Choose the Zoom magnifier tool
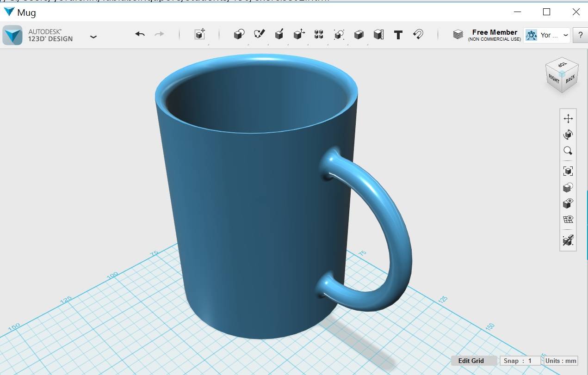Image resolution: width=588 pixels, height=375 pixels. tap(568, 151)
